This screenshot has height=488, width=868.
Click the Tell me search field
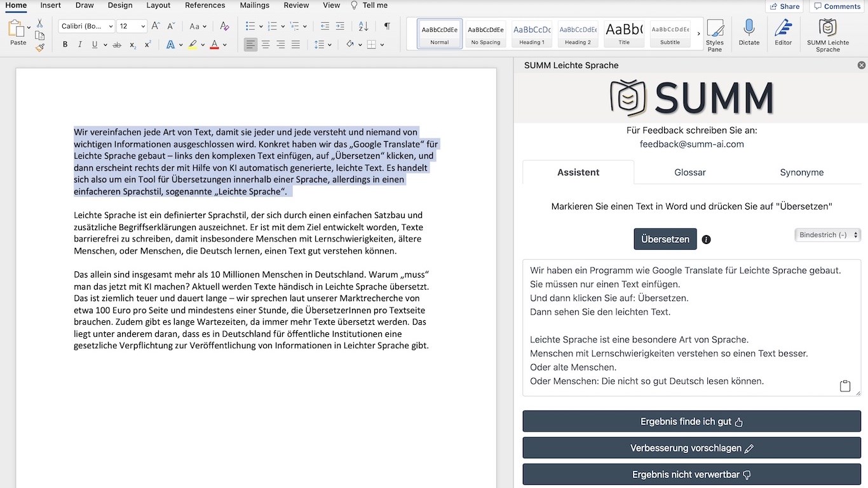(x=369, y=5)
